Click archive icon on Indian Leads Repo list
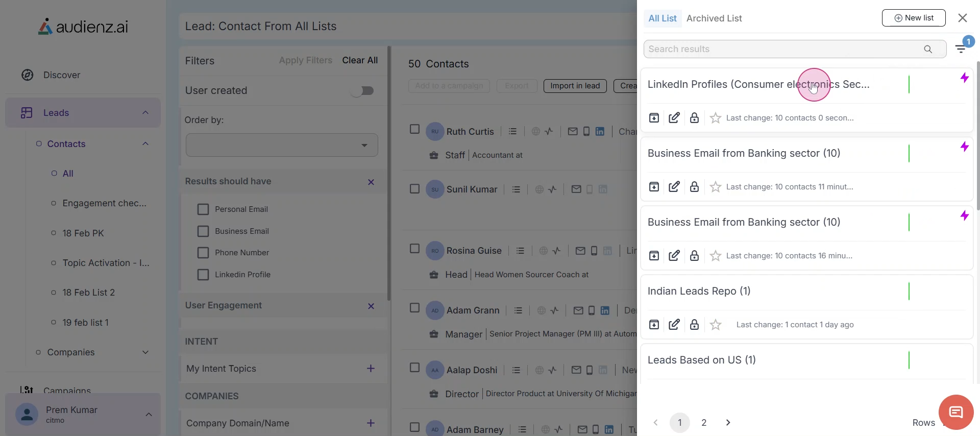Viewport: 980px width, 436px height. pyautogui.click(x=654, y=325)
